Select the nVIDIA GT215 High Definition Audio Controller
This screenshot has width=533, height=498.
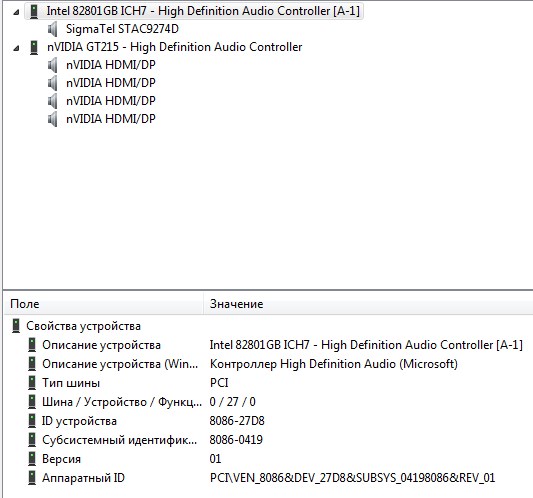click(174, 47)
